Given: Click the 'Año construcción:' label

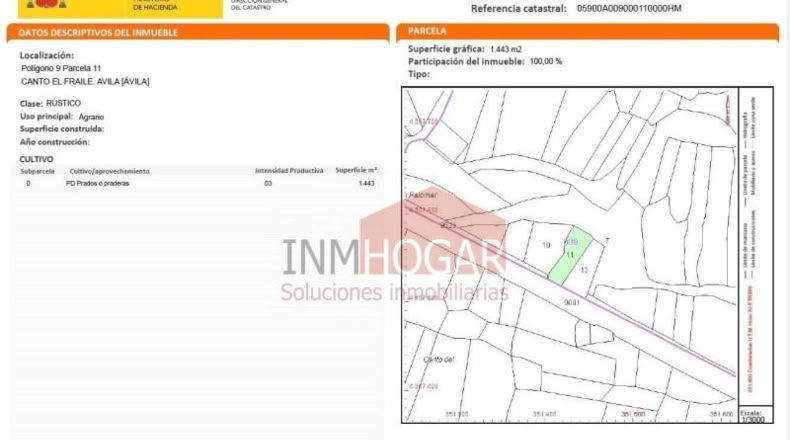Looking at the screenshot, I should coord(55,142).
